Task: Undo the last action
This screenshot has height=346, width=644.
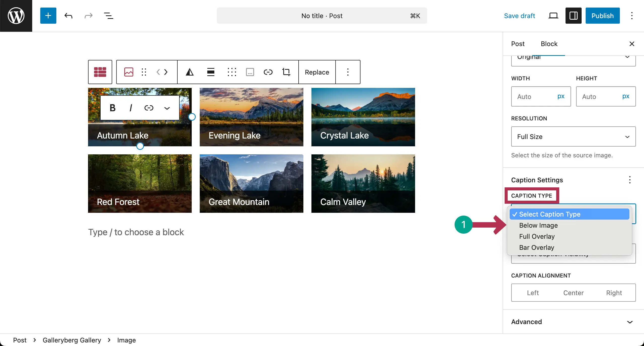Action: tap(68, 16)
